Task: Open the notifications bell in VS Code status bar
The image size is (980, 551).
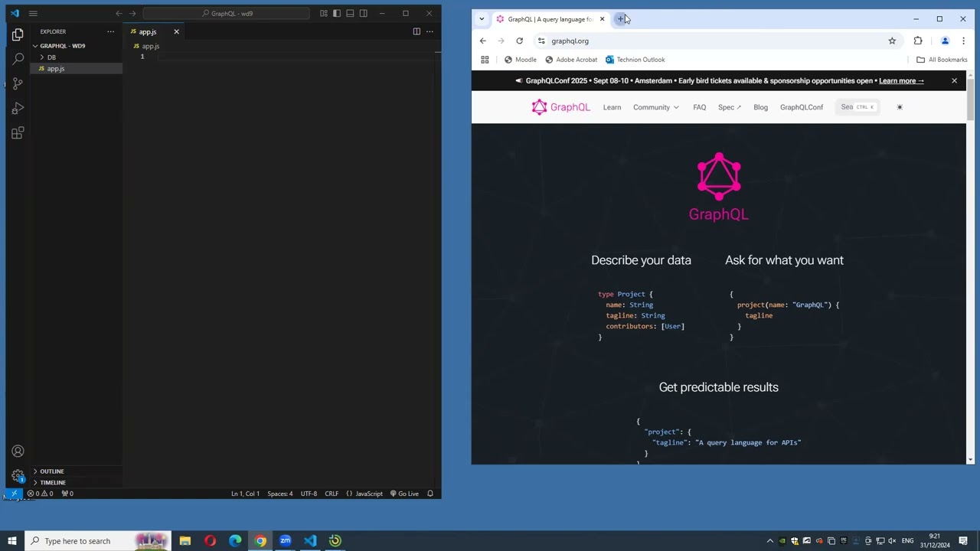Action: point(430,494)
